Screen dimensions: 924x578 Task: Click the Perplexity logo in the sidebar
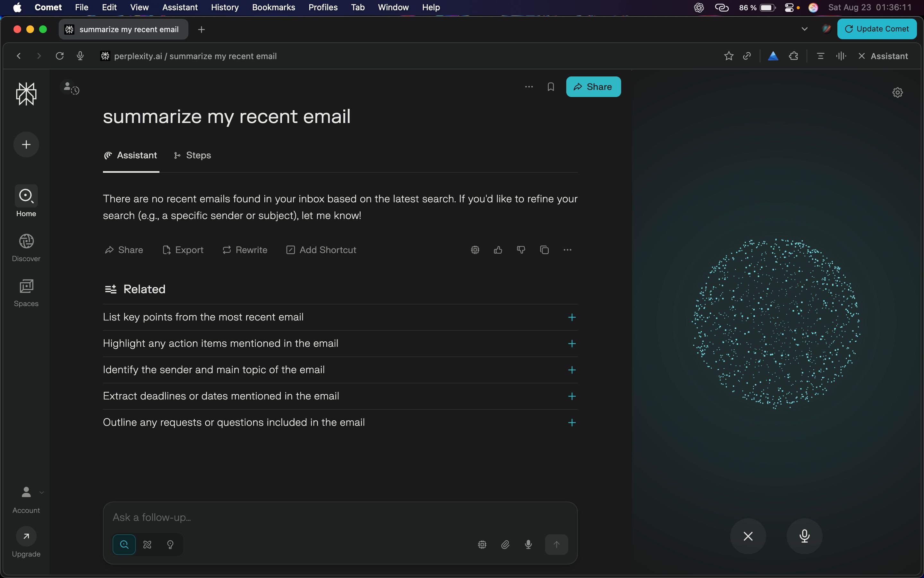(x=26, y=94)
